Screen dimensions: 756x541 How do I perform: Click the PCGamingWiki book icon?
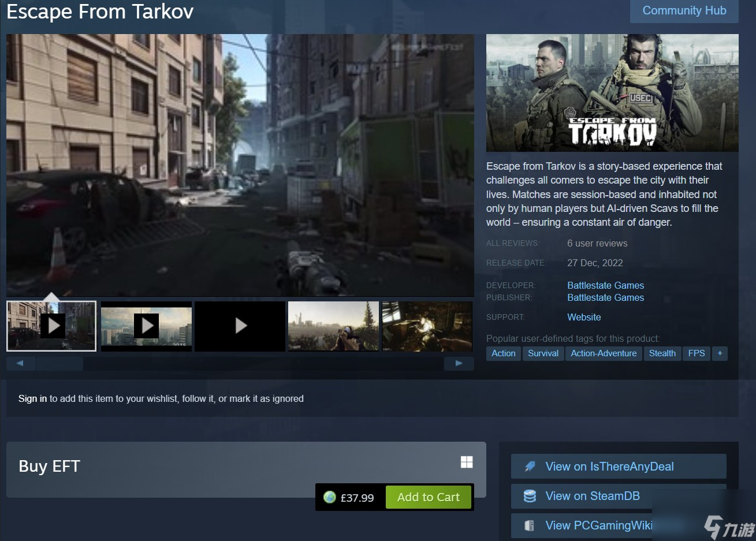(530, 525)
